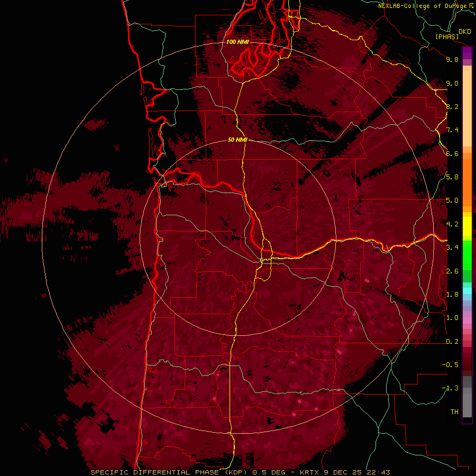Image resolution: width=476 pixels, height=476 pixels.
Task: Click the purple top segment of color bar
Action: point(467,53)
